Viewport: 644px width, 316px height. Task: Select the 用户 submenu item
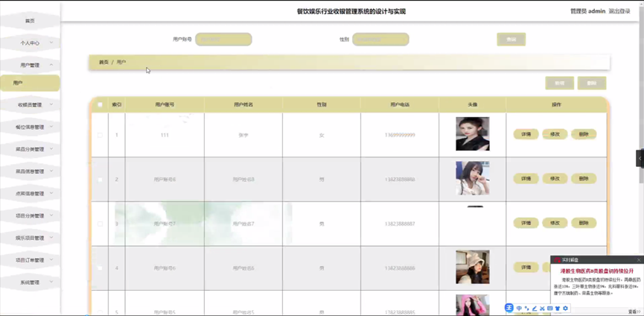(x=30, y=83)
